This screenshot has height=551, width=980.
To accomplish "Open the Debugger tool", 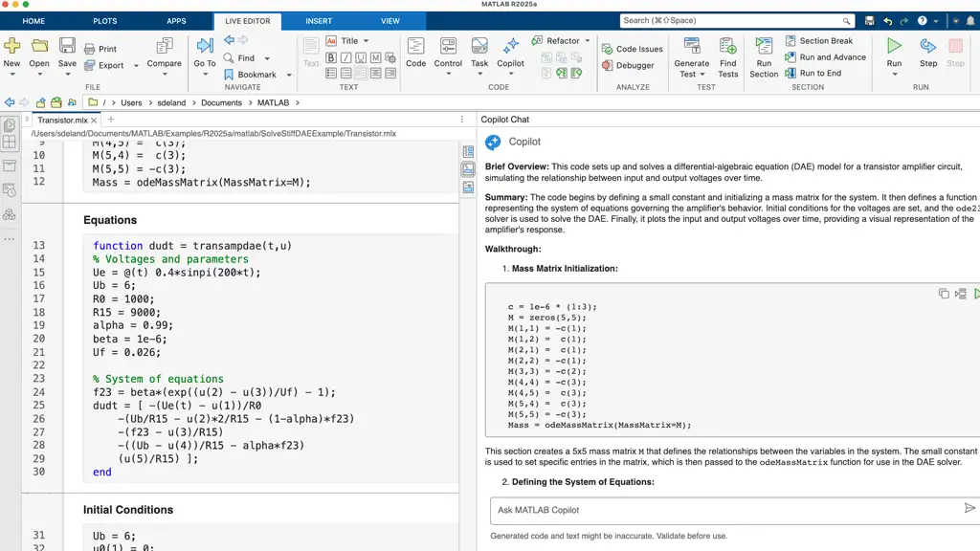I will click(629, 66).
